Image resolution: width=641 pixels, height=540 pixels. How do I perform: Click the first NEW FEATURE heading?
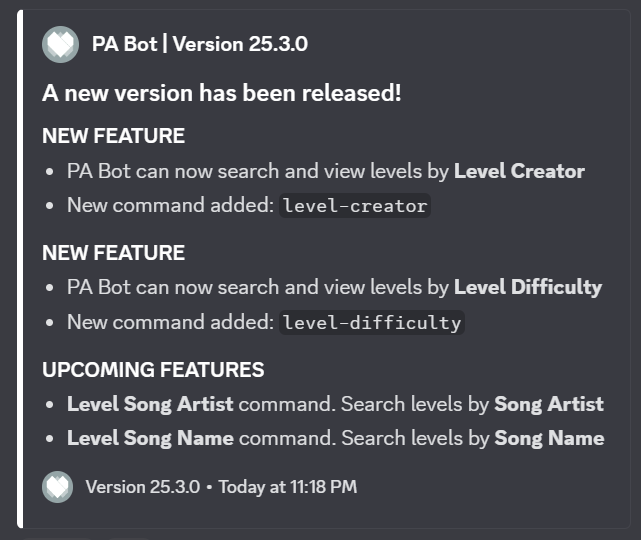pyautogui.click(x=113, y=136)
